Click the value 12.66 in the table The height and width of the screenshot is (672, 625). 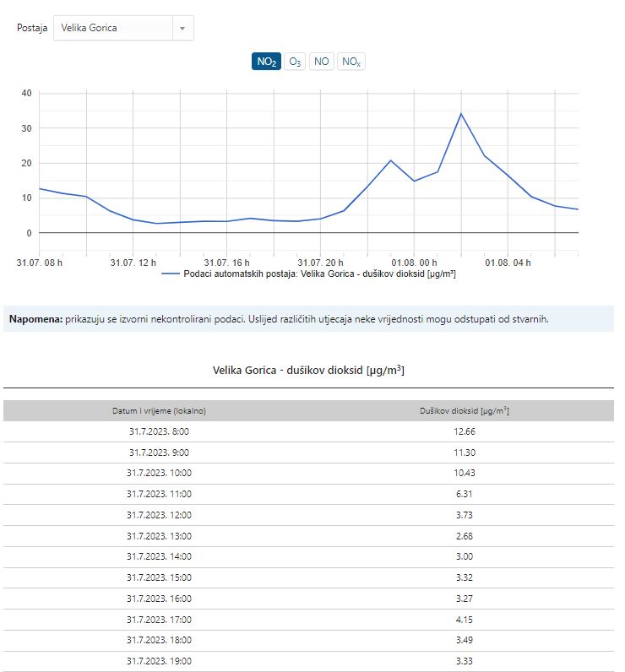pos(465,431)
